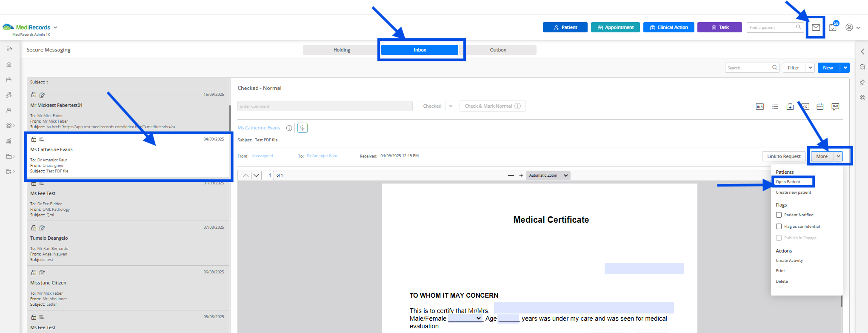Expand the Filter dropdown arrow
The width and height of the screenshot is (868, 333).
pos(810,68)
